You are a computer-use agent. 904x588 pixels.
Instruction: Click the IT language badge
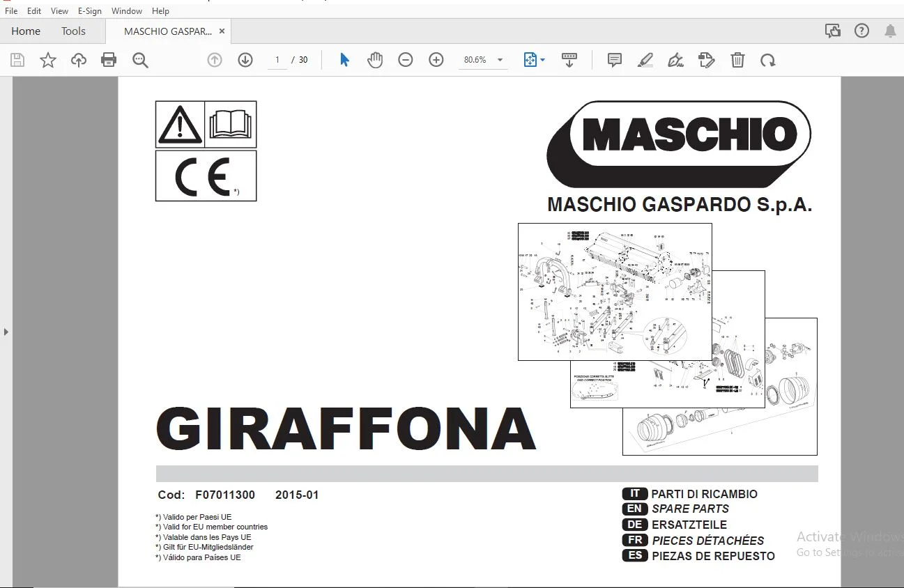[x=634, y=494]
